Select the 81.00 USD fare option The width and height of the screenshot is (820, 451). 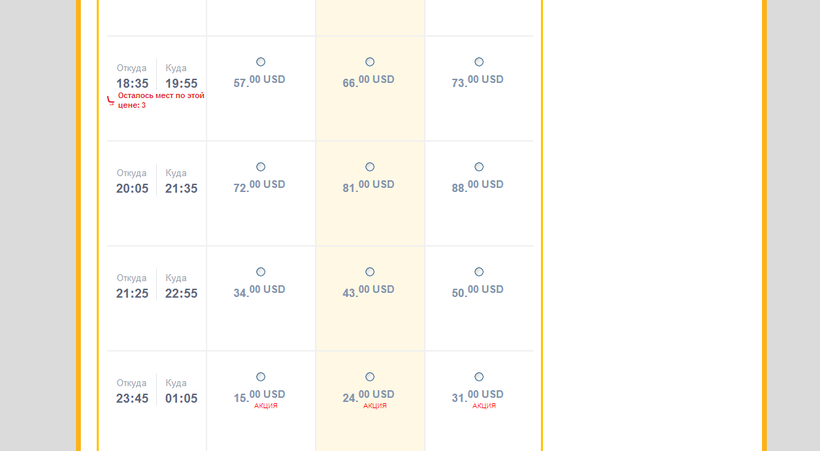click(x=370, y=167)
